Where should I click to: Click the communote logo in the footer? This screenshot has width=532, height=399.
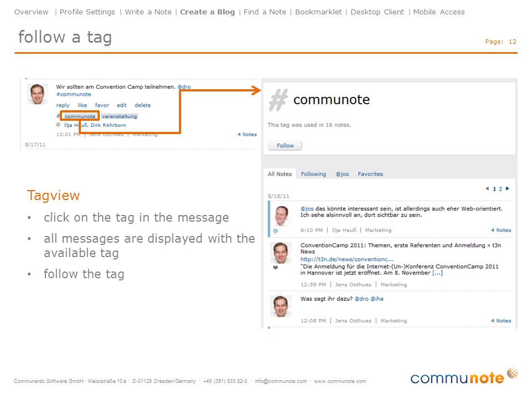coord(463,376)
